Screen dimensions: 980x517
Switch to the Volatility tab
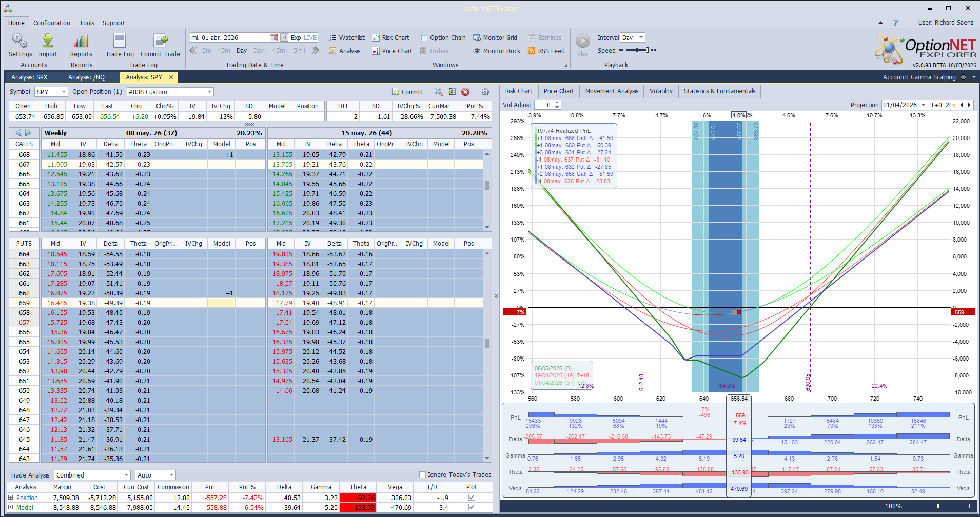pyautogui.click(x=661, y=91)
